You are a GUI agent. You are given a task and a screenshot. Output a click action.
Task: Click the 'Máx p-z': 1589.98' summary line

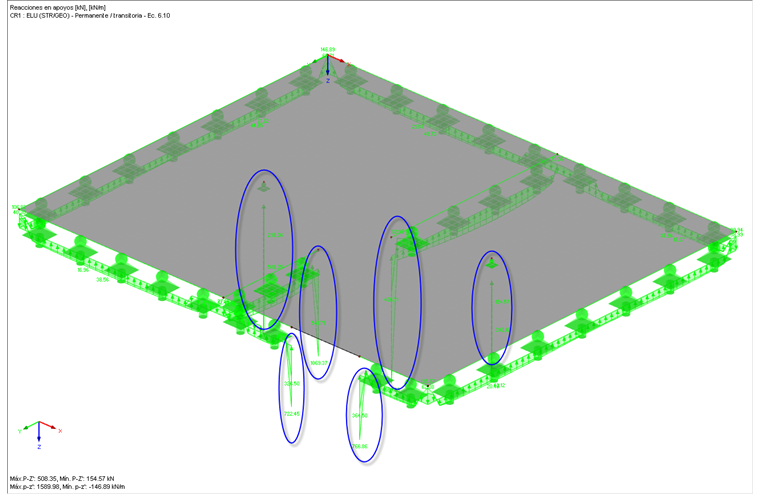(67, 486)
